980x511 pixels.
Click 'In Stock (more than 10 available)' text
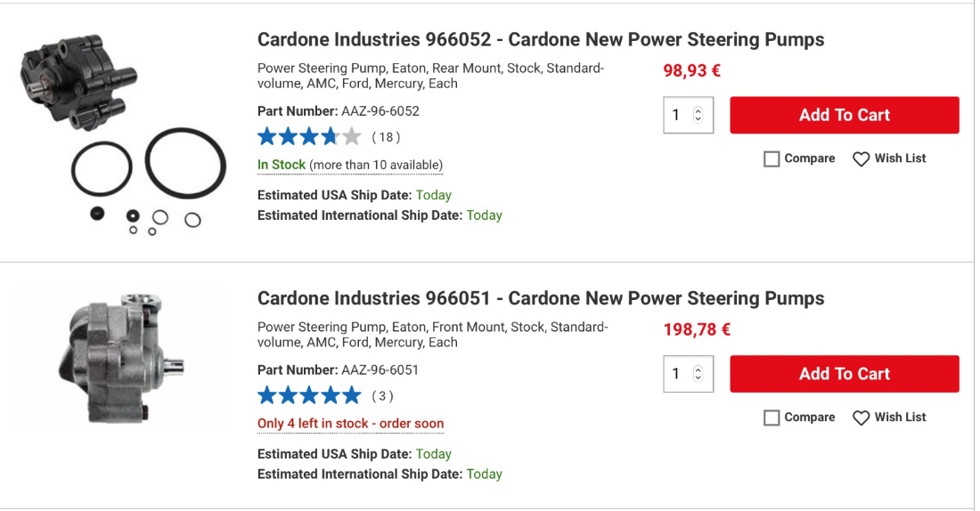tap(349, 166)
